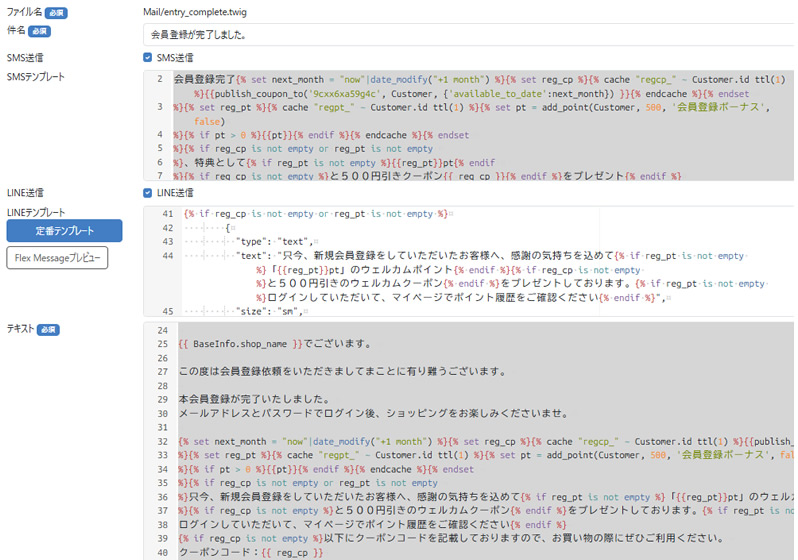Toggle the LINE送信 checkbox
This screenshot has height=560, width=798.
(148, 193)
